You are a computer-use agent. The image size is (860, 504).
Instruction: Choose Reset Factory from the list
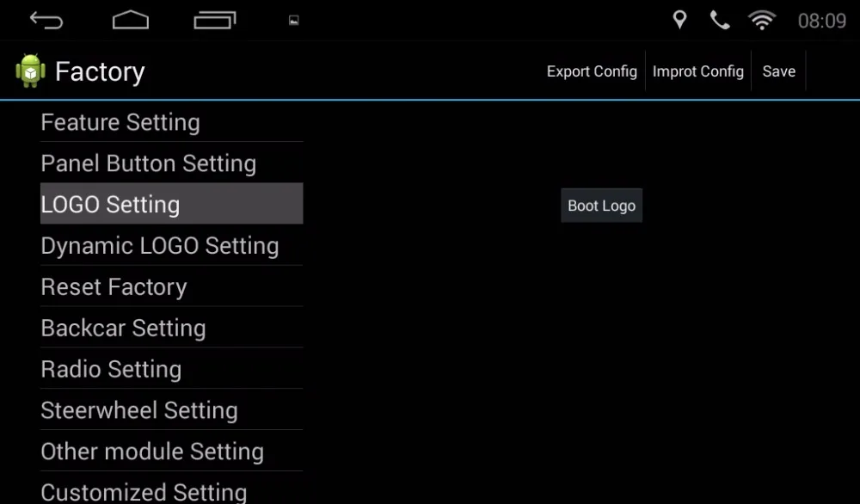(172, 286)
